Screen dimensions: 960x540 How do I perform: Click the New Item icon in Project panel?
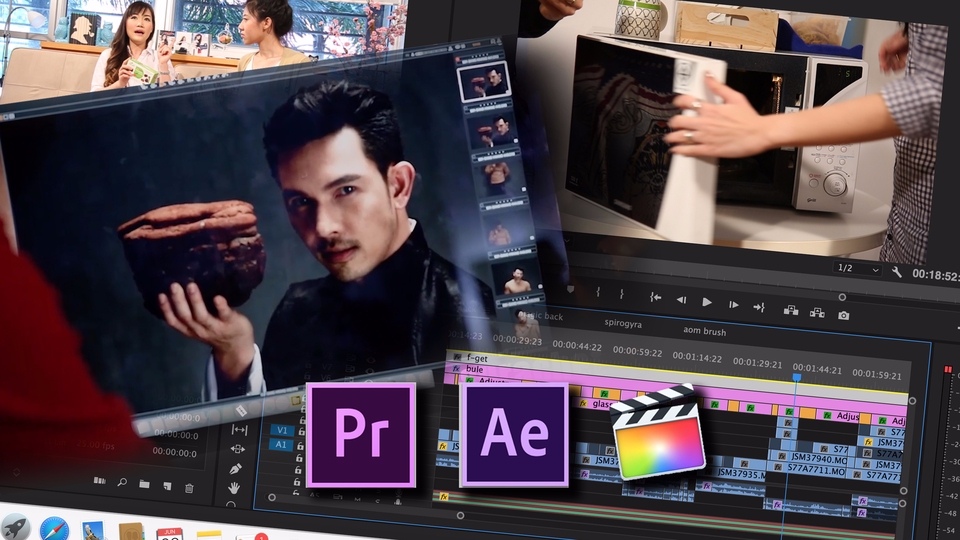167,486
